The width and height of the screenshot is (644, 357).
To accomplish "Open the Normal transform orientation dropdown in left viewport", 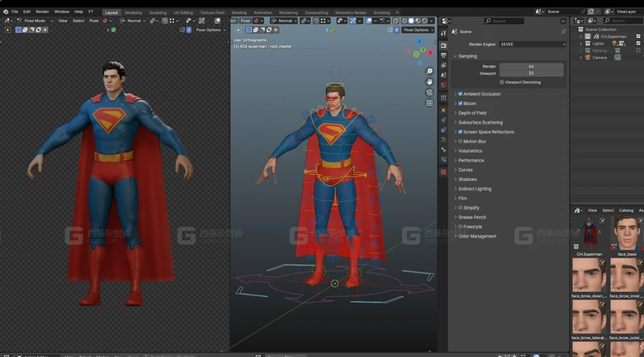I will [x=133, y=21].
